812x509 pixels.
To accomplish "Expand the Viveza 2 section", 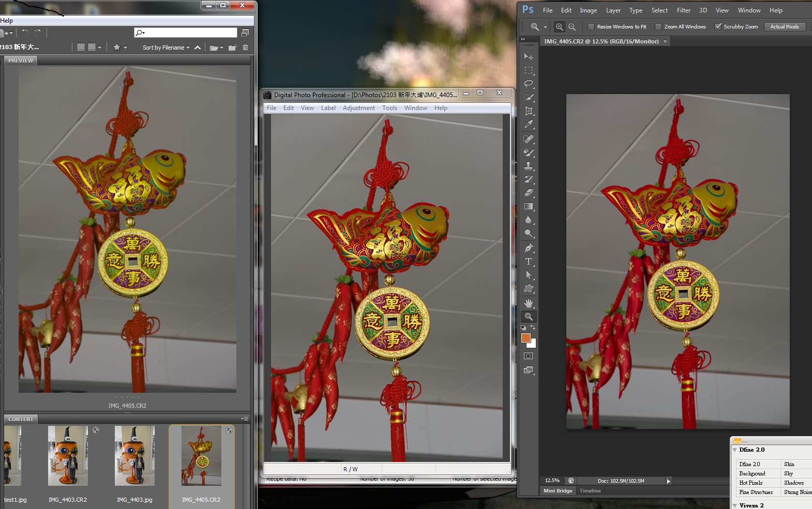I will (x=734, y=505).
